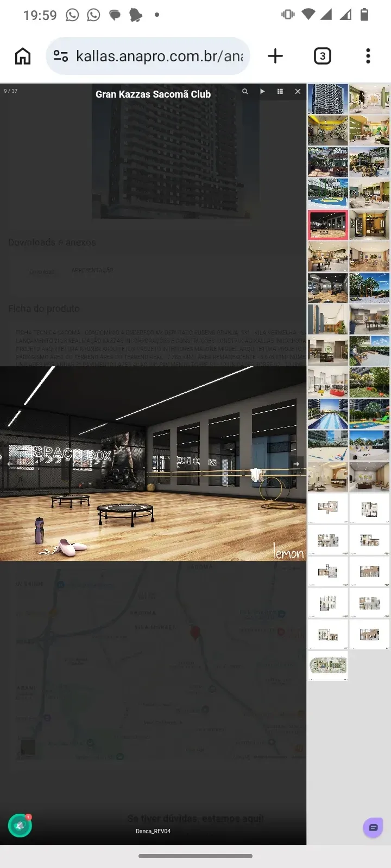
Task: Select the lap swimming pool thumbnail
Action: click(x=328, y=413)
